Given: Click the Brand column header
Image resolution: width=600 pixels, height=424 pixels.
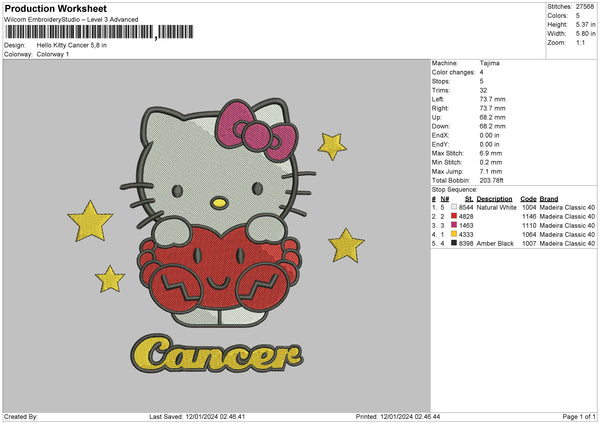Looking at the screenshot, I should 547,199.
